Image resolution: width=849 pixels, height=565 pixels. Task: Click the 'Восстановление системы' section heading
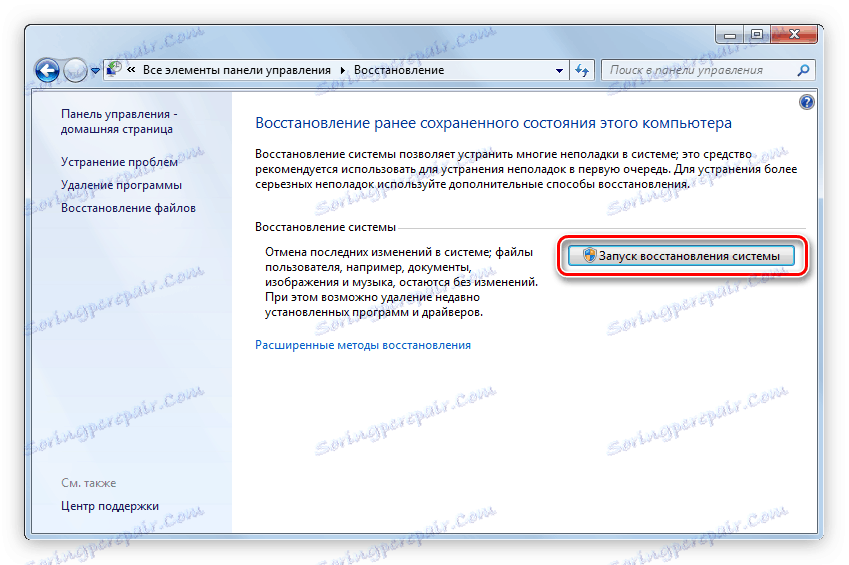pos(325,227)
